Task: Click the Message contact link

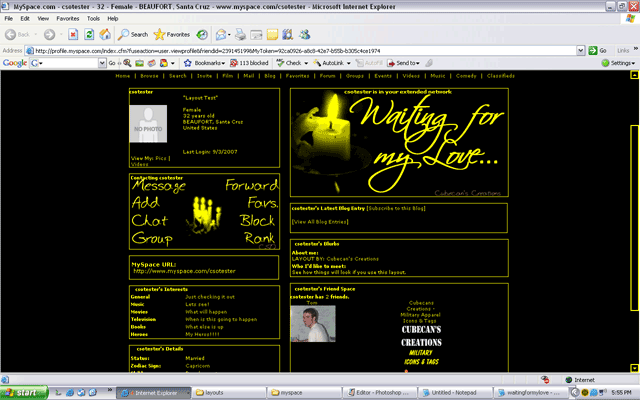Action: pyautogui.click(x=159, y=186)
